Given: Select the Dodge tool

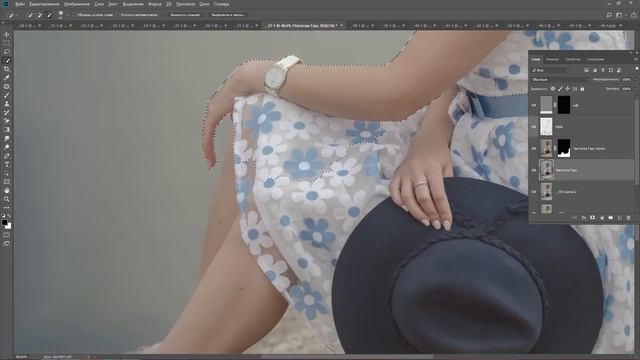Looking at the screenshot, I should pyautogui.click(x=7, y=147).
